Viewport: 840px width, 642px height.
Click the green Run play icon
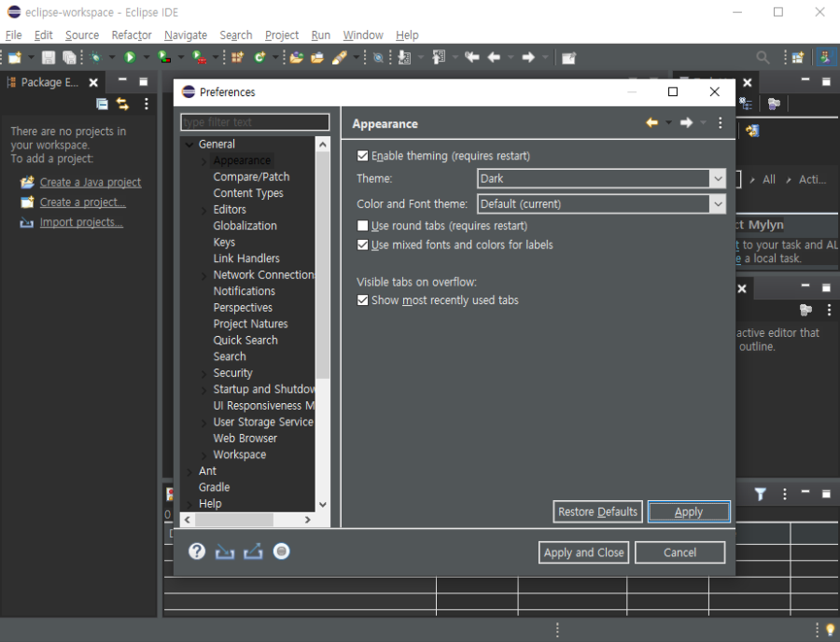[130, 57]
